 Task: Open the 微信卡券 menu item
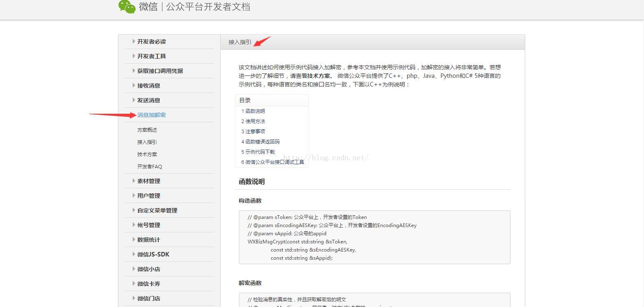(149, 284)
